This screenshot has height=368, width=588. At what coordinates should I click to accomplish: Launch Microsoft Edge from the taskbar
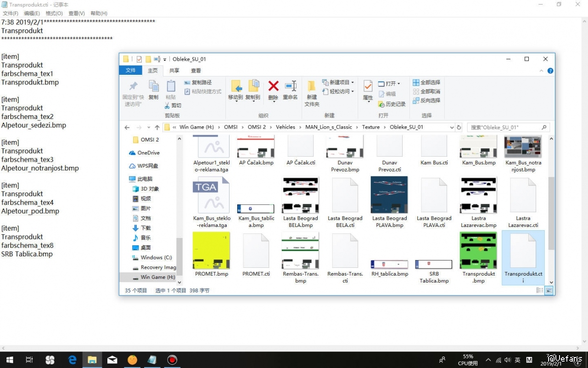tap(72, 360)
